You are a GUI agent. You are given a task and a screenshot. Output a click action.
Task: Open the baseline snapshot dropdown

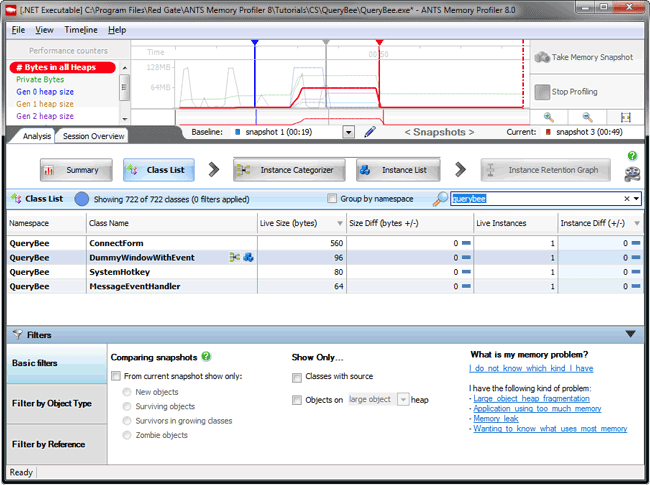[348, 131]
